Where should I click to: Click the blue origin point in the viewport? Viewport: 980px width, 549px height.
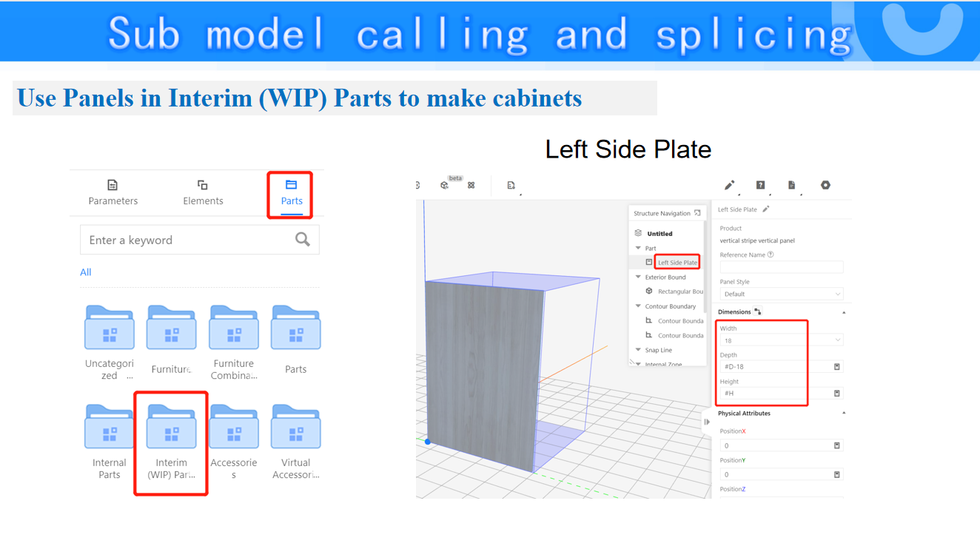point(427,442)
